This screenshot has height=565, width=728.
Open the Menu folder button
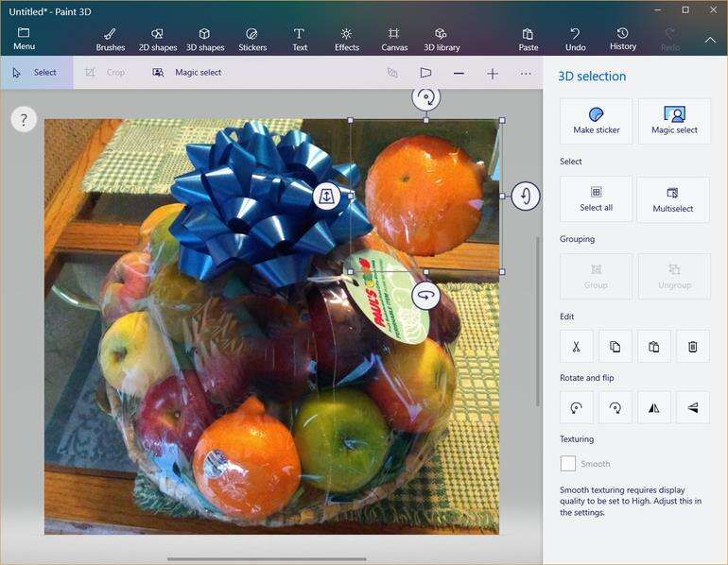tap(24, 39)
